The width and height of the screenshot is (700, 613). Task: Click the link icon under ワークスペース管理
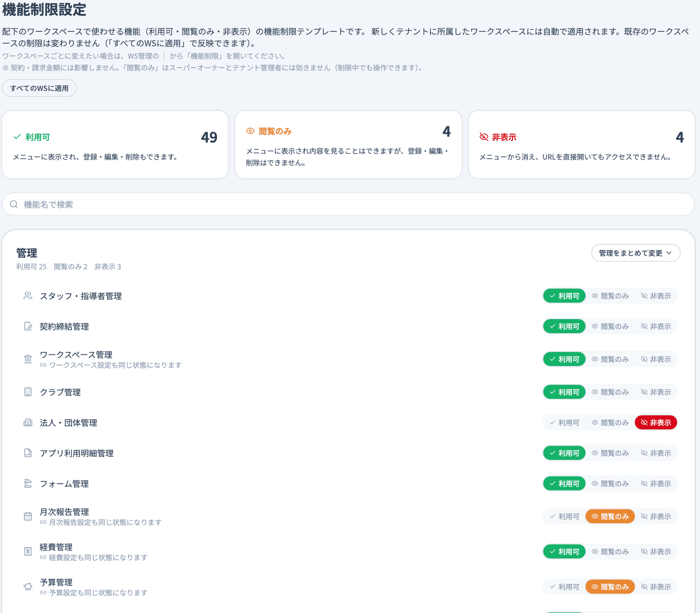pos(43,365)
